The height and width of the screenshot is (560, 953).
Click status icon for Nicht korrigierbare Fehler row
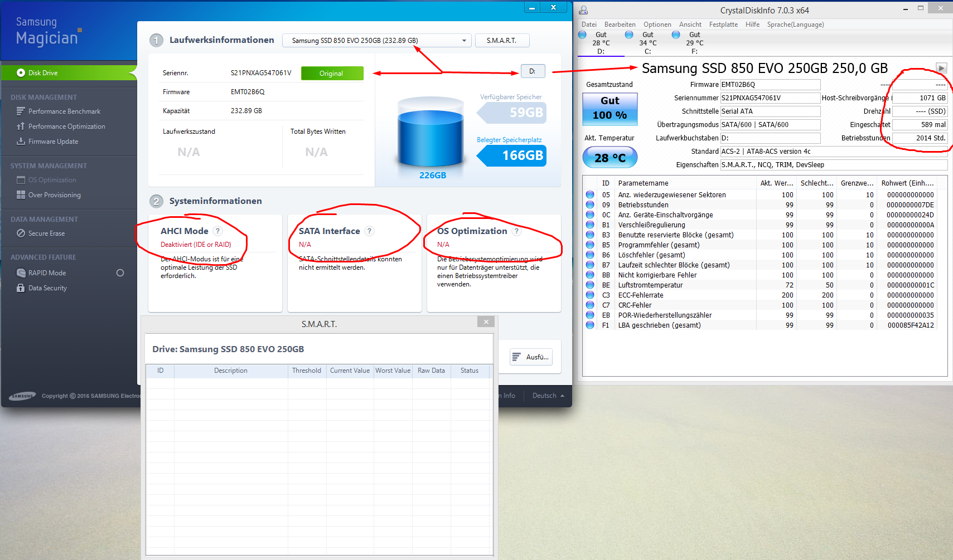(590, 275)
